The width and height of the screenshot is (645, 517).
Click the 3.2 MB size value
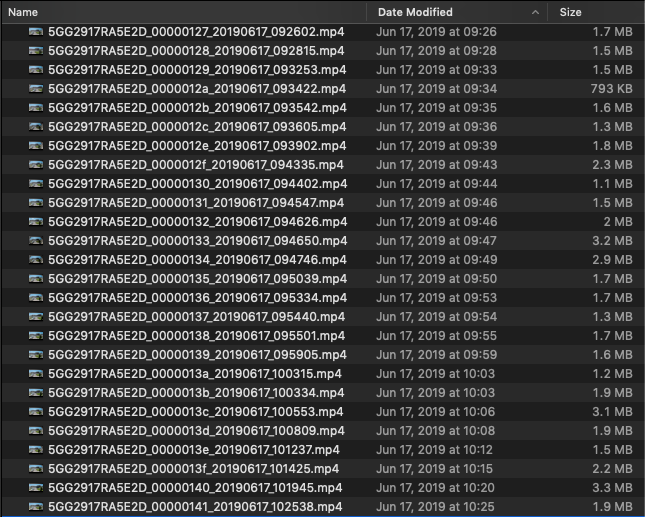[613, 241]
